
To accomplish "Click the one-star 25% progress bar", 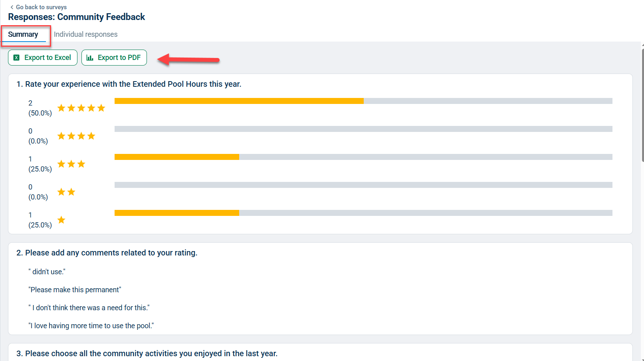I will (363, 213).
